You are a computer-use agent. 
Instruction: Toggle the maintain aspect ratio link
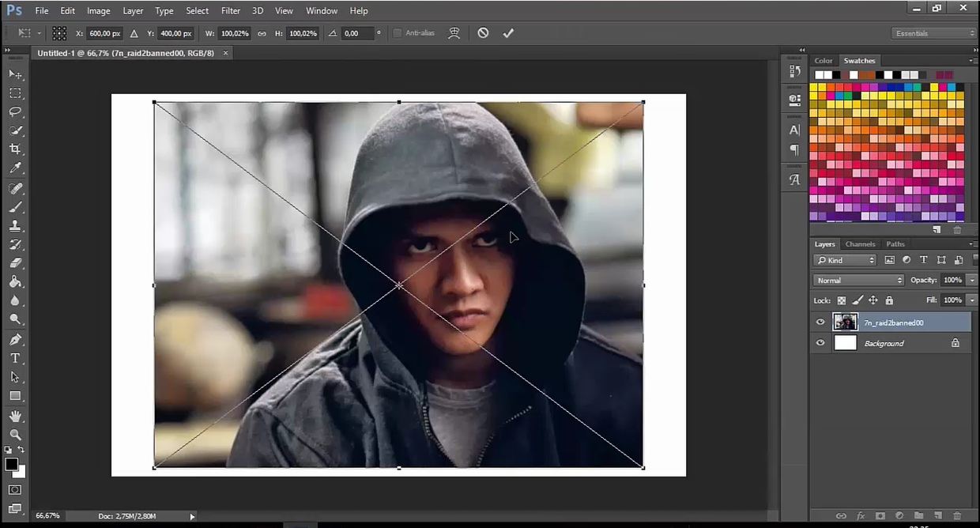[262, 33]
